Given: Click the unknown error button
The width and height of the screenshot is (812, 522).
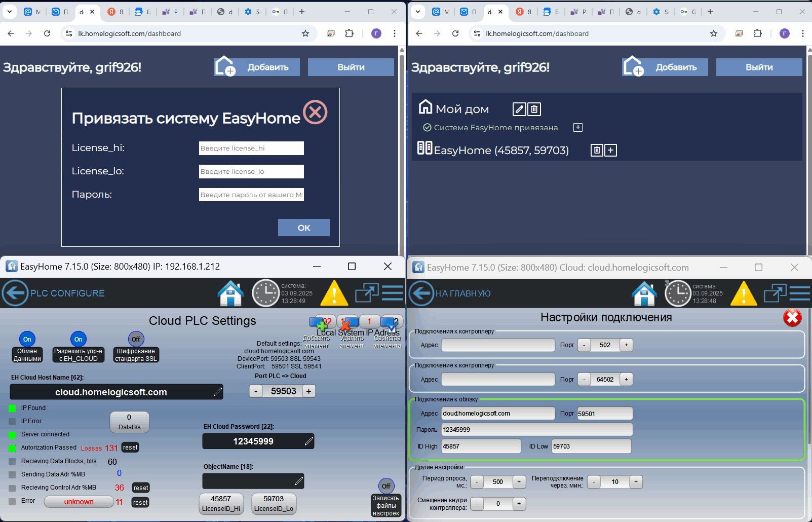Looking at the screenshot, I should point(79,502).
